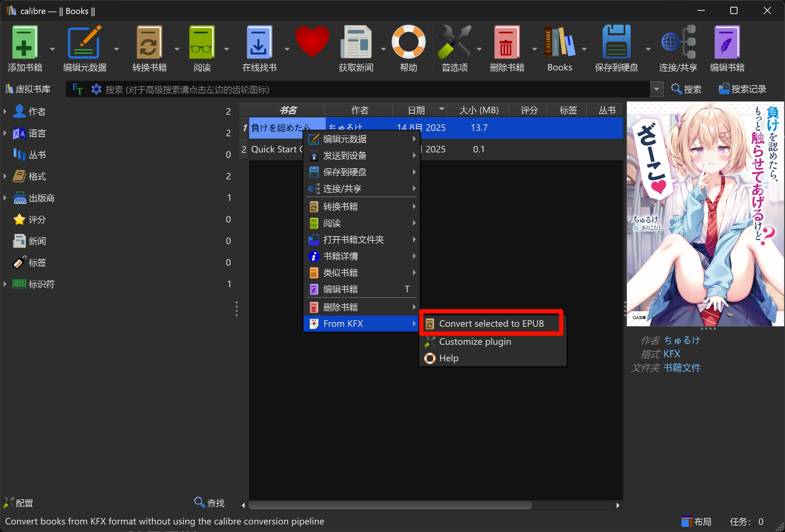This screenshot has width=785, height=532.
Task: Click the 查找 find button in tag browser
Action: click(x=209, y=503)
